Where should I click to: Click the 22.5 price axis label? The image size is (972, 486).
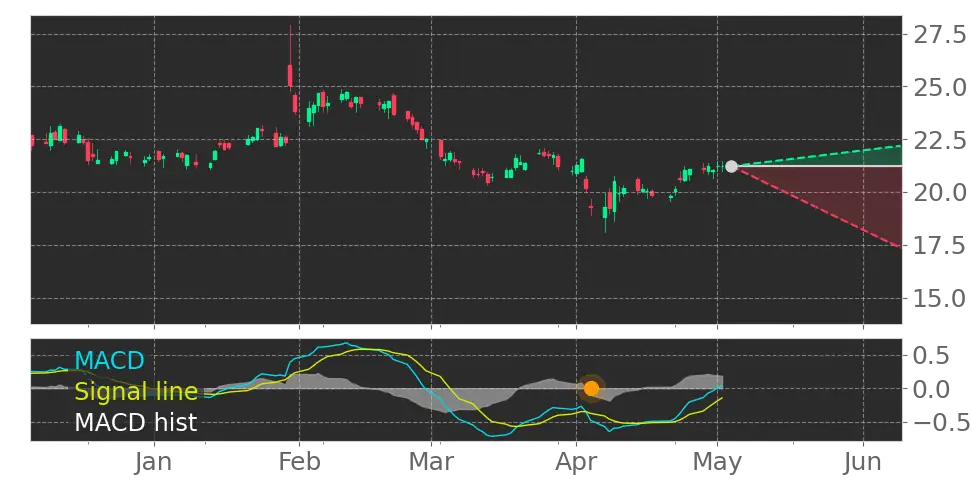[940, 140]
